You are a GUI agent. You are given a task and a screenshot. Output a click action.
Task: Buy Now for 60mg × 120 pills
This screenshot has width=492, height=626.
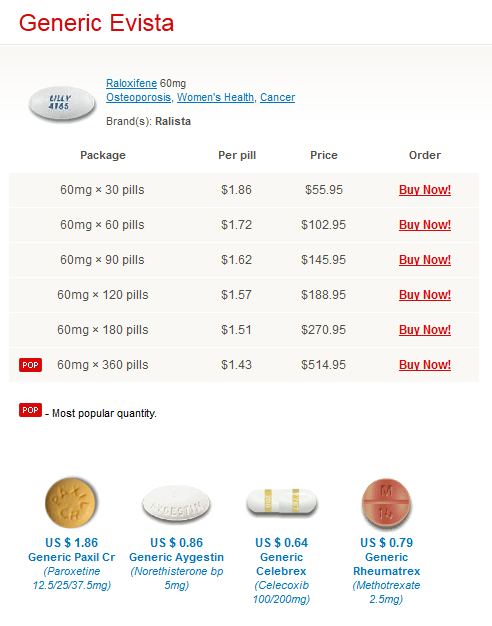pyautogui.click(x=425, y=295)
